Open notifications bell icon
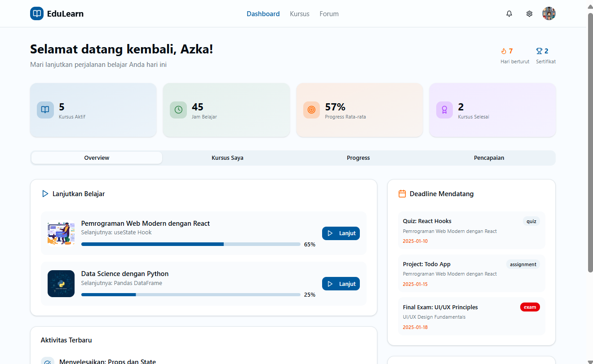593x364 pixels. pos(509,14)
